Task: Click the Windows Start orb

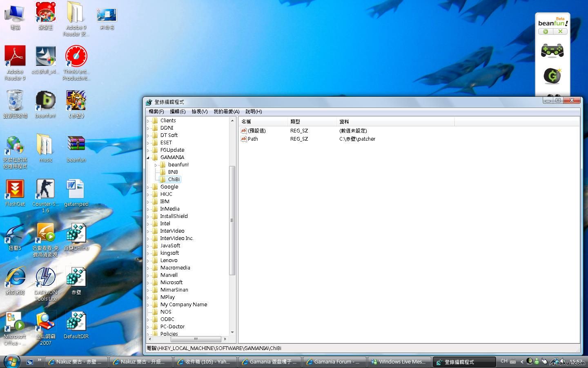Action: pos(11,361)
